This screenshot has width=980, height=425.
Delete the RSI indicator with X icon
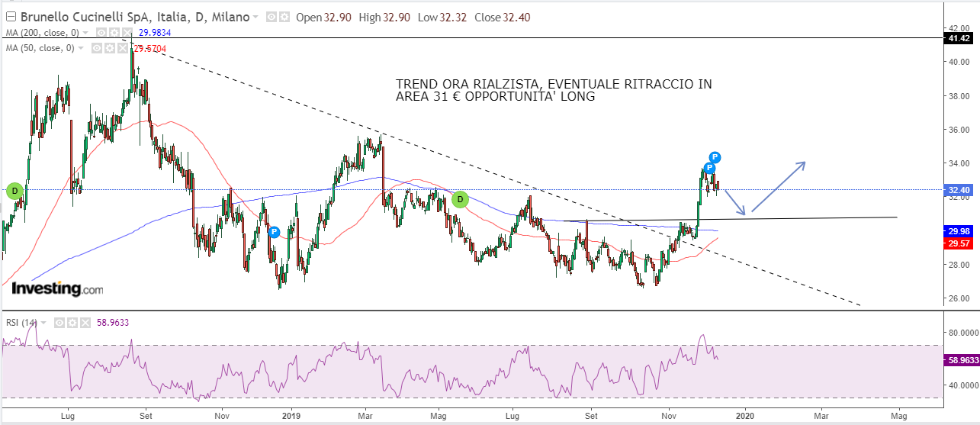(84, 323)
